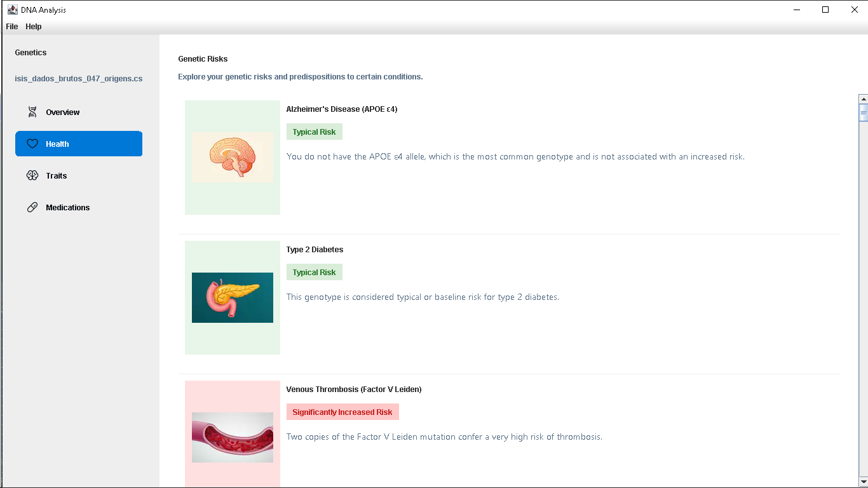Click the pill icon next to Medications
Screen dimensions: 868x488
click(32, 207)
